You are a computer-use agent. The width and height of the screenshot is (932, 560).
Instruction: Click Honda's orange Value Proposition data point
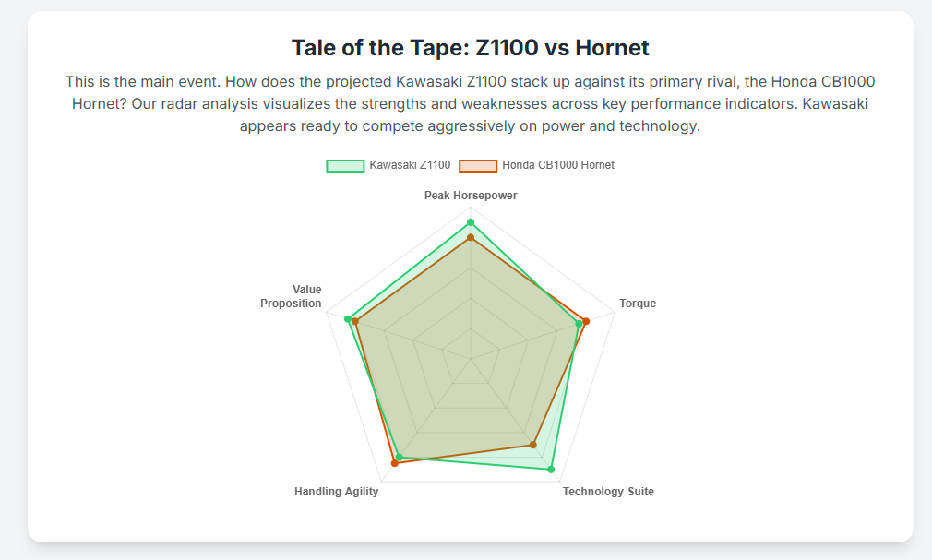pyautogui.click(x=355, y=321)
